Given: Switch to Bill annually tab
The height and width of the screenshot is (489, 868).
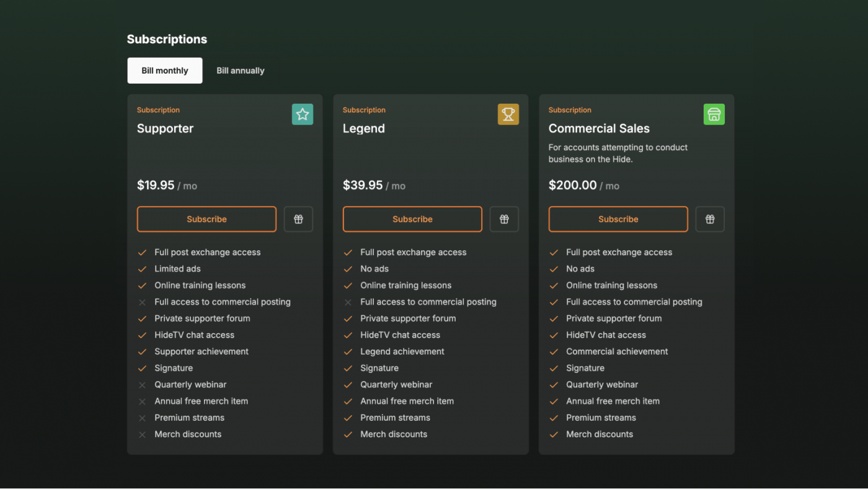Looking at the screenshot, I should [x=241, y=71].
